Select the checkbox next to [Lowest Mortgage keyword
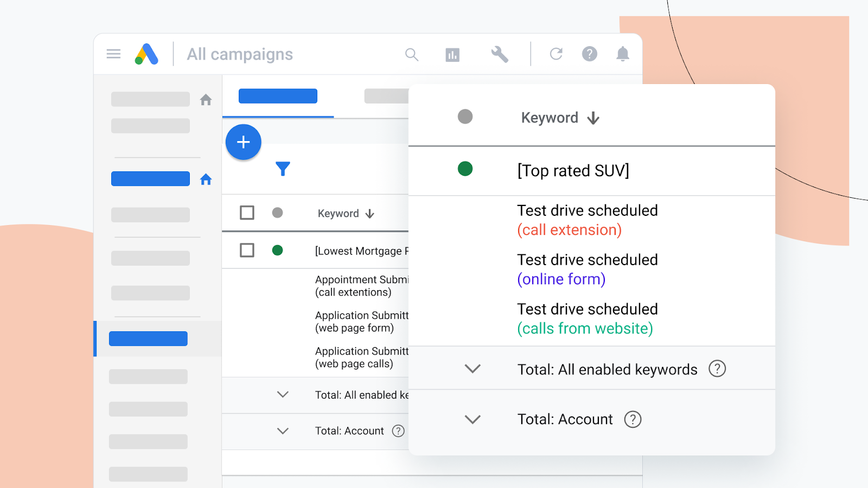 pyautogui.click(x=247, y=251)
